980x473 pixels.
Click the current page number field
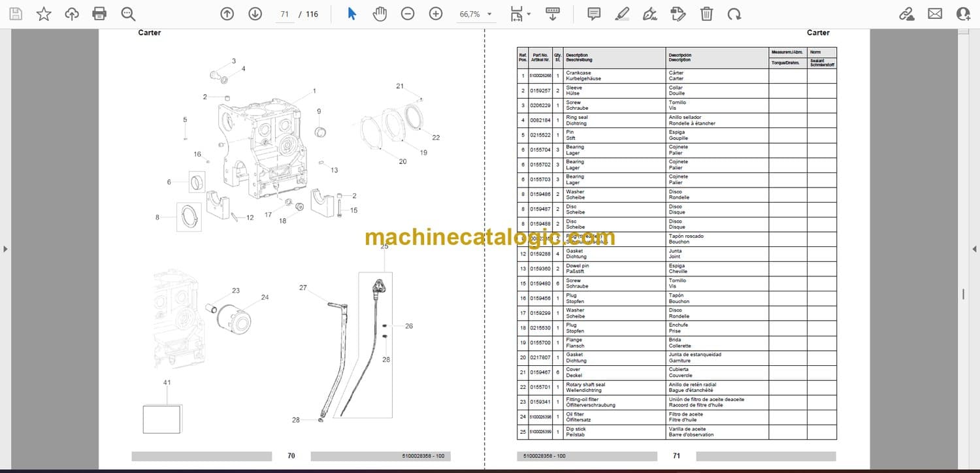[x=284, y=14]
